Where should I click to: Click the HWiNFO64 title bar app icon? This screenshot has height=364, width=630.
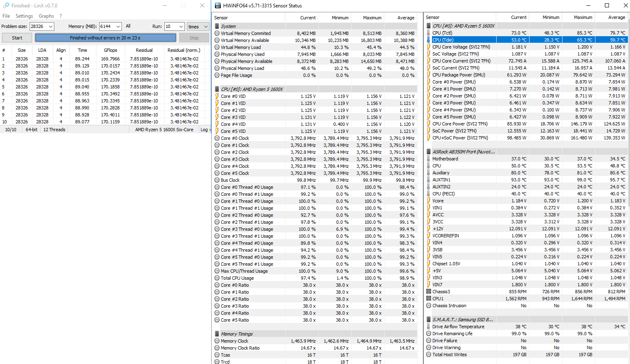pyautogui.click(x=217, y=6)
